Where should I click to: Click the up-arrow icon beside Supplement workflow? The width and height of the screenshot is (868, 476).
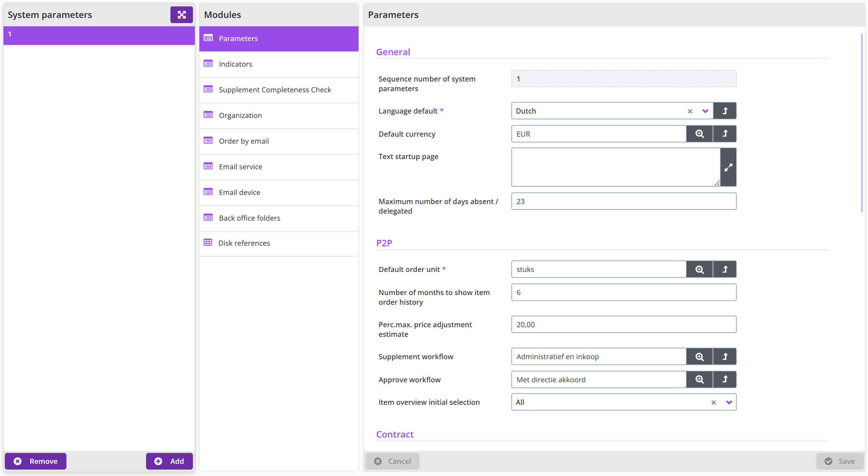(725, 356)
